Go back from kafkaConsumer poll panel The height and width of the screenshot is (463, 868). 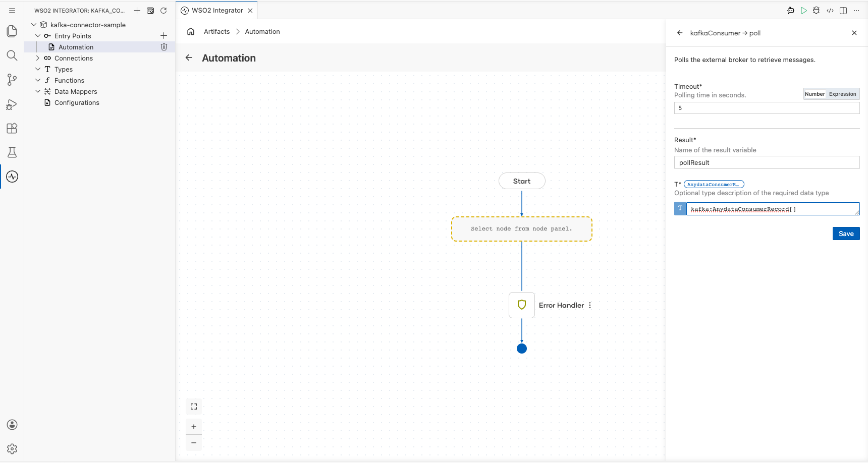tap(680, 33)
